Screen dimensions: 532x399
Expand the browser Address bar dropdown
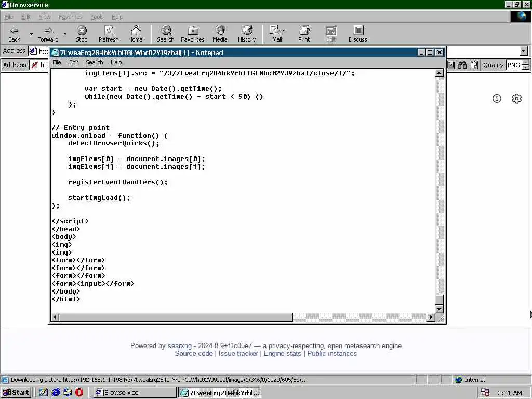[524, 51]
